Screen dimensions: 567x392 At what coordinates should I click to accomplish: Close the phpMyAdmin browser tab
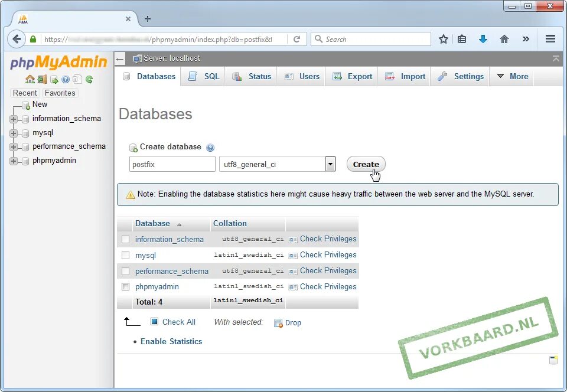pyautogui.click(x=128, y=19)
